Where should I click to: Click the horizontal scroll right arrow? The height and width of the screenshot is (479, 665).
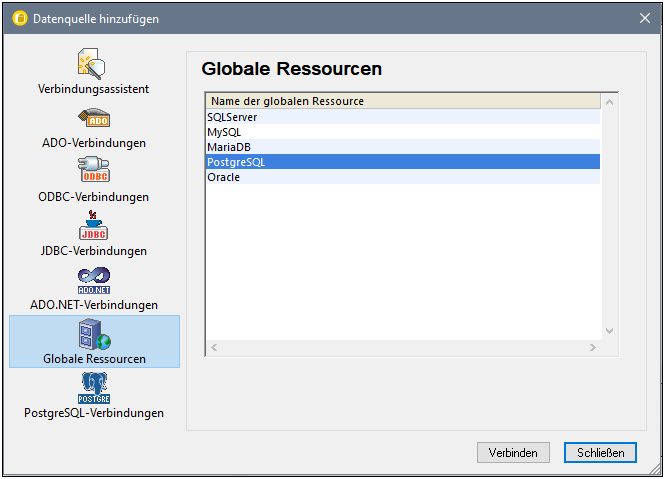[592, 348]
